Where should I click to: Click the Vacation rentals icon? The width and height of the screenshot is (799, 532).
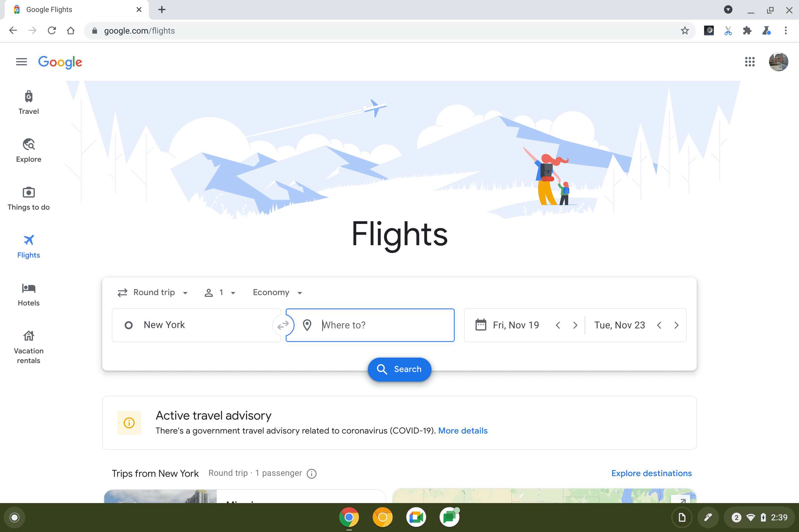[29, 336]
